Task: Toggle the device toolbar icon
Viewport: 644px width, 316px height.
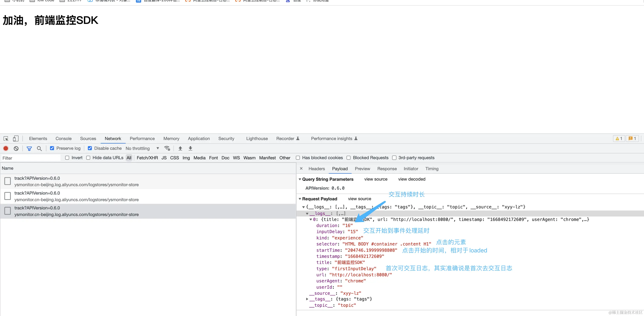Action: click(x=16, y=138)
